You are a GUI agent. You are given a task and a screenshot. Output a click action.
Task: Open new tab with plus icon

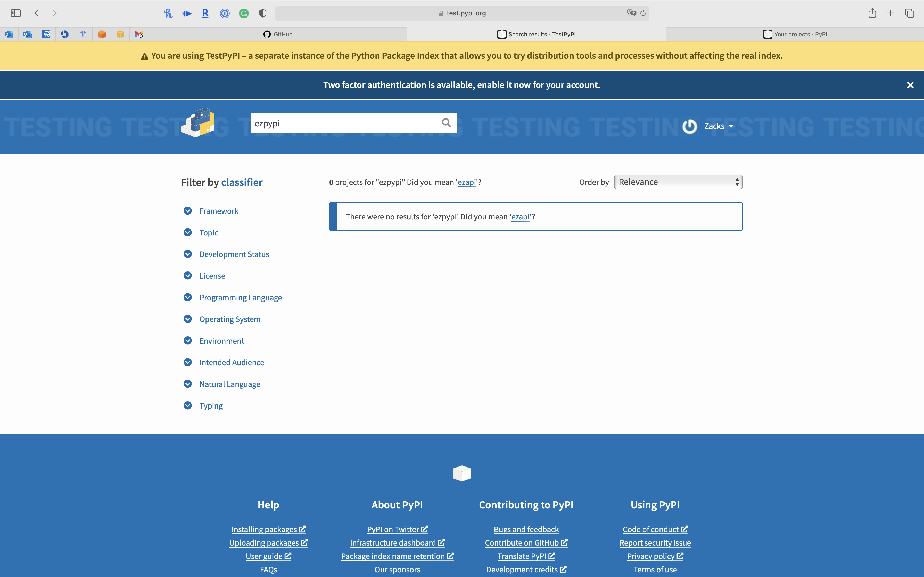click(891, 13)
